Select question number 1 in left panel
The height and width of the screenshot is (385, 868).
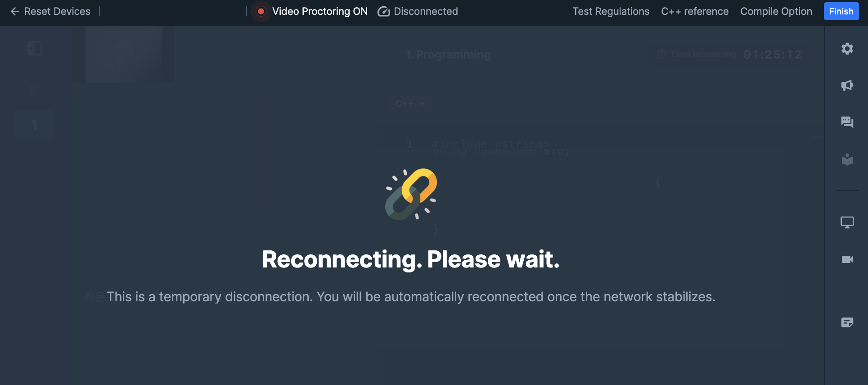click(x=34, y=125)
